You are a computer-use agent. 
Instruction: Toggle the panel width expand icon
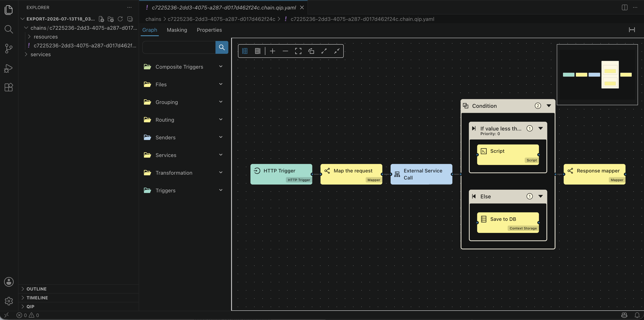tap(632, 30)
